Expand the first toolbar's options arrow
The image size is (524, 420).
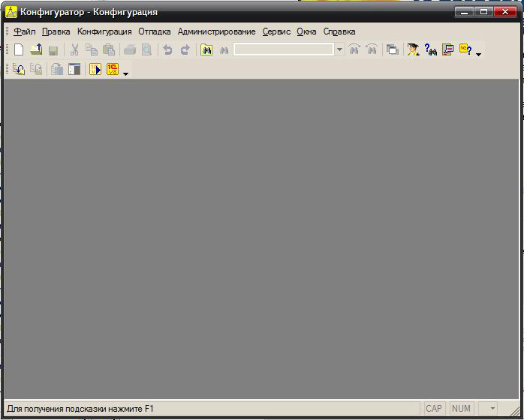(x=479, y=54)
